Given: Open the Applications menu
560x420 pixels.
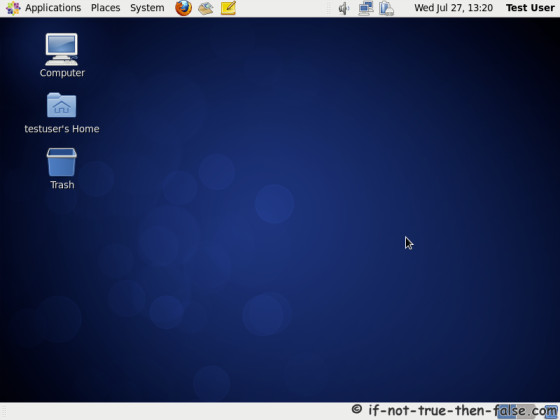Looking at the screenshot, I should 44,8.
